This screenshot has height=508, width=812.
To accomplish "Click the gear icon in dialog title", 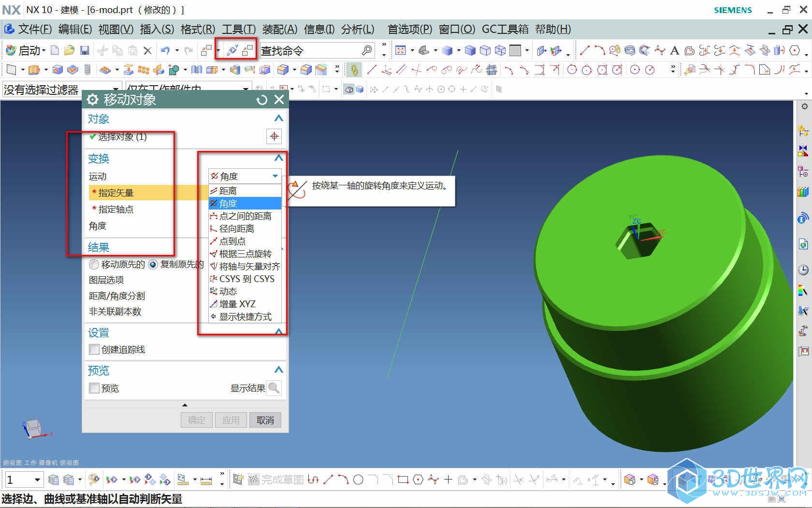I will coord(92,100).
